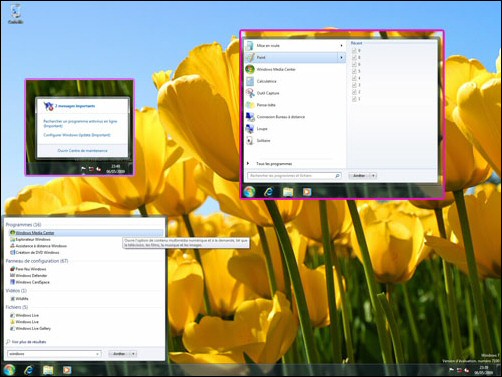Open Windows Defender search result
Viewport: 502px width, 377px height.
(x=28, y=276)
